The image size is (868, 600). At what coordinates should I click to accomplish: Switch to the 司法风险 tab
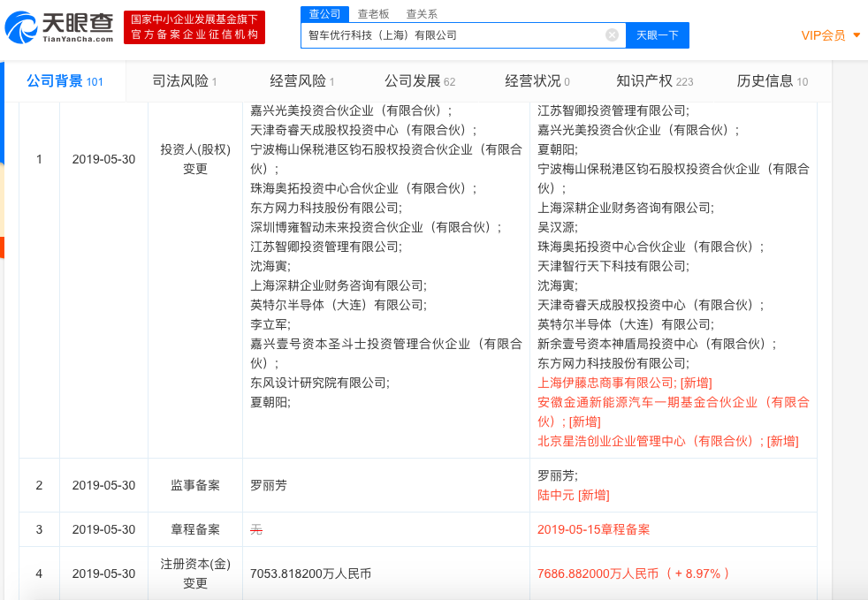click(185, 81)
